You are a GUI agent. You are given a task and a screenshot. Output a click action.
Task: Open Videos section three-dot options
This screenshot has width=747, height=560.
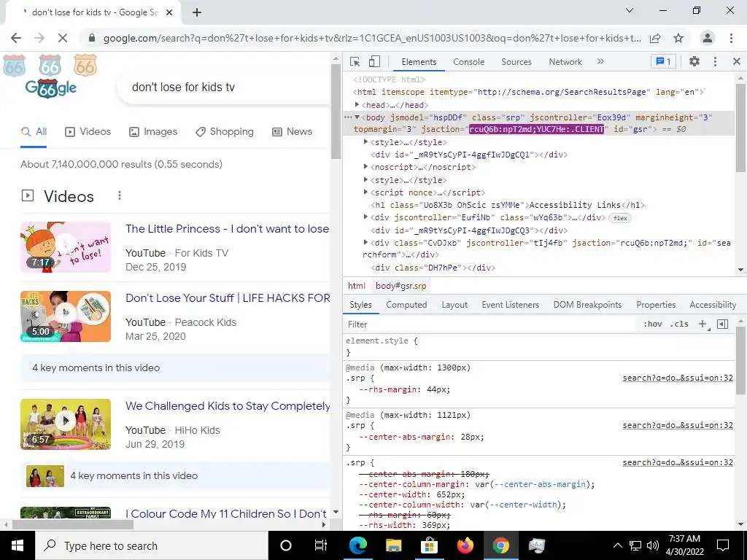pyautogui.click(x=120, y=195)
